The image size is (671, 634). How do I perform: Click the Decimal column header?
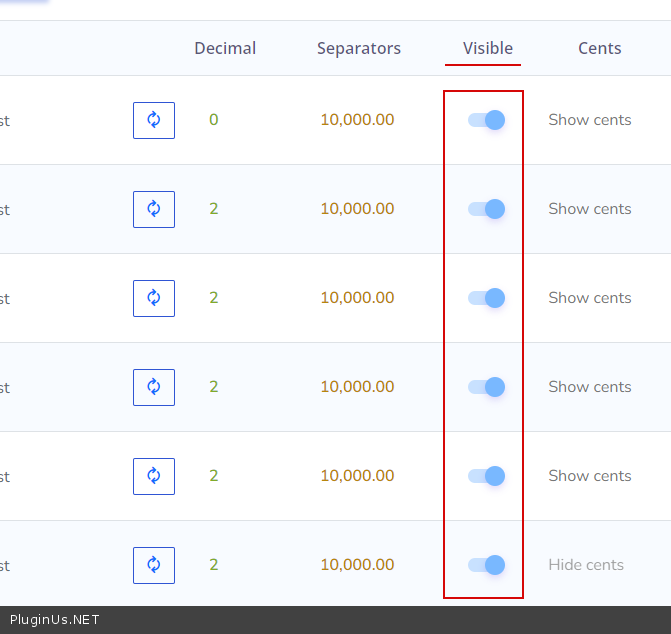225,48
